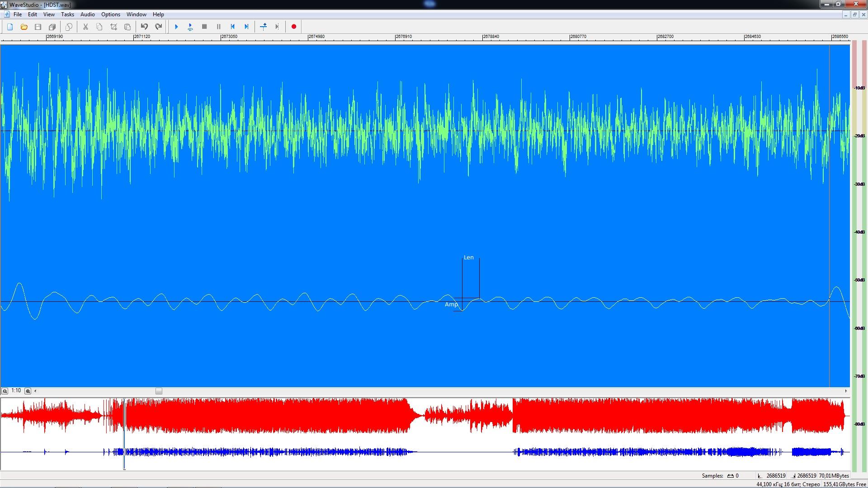
Task: Zoom in using the plus magnifier icon
Action: coord(28,391)
